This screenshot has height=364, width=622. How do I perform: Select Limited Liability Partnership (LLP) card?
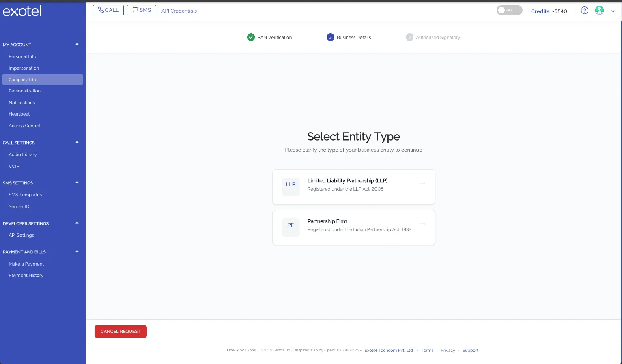click(x=354, y=187)
